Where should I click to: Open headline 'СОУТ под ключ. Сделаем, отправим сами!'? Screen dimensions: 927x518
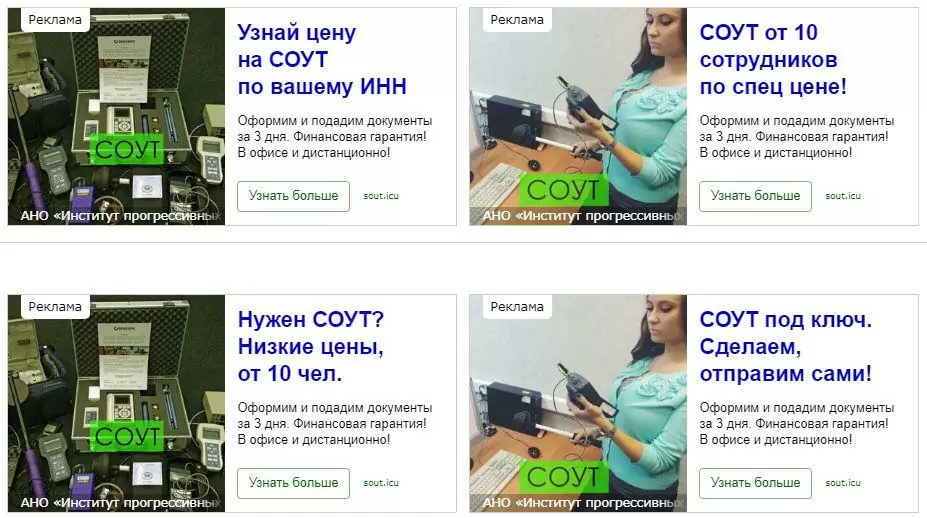click(786, 347)
